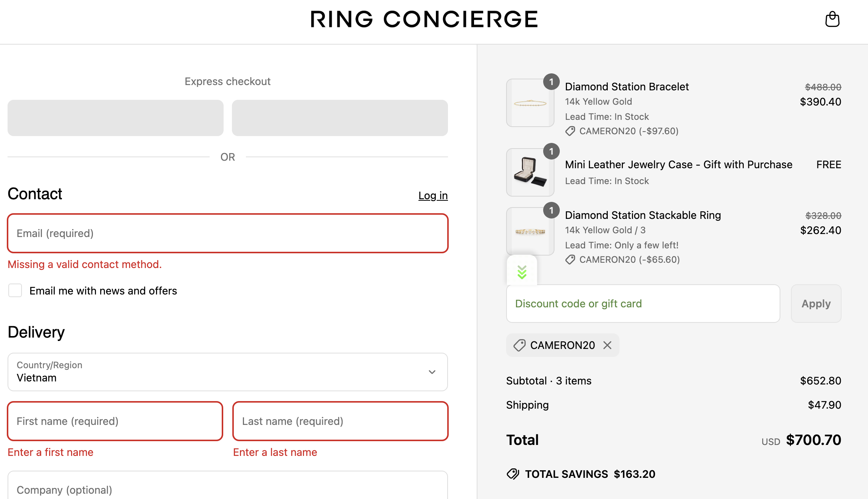
Task: Click the Discount code or gift card field
Action: pyautogui.click(x=643, y=304)
